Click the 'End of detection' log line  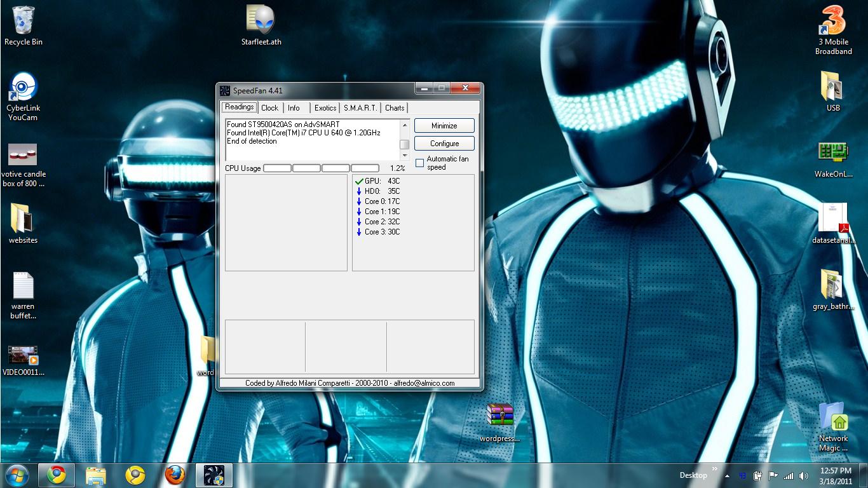coord(252,141)
